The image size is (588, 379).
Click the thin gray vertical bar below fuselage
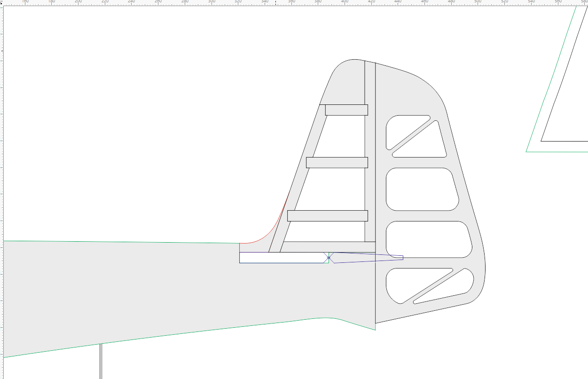pyautogui.click(x=101, y=361)
